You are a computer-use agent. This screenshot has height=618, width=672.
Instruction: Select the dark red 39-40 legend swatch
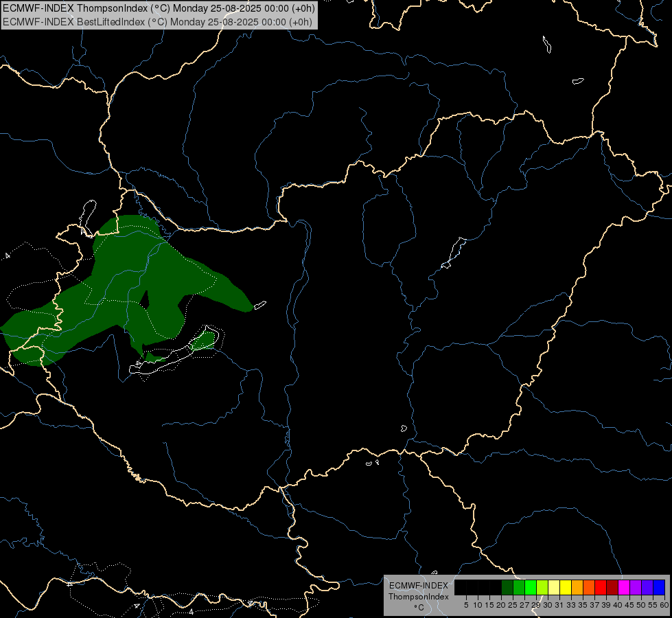pyautogui.click(x=612, y=587)
